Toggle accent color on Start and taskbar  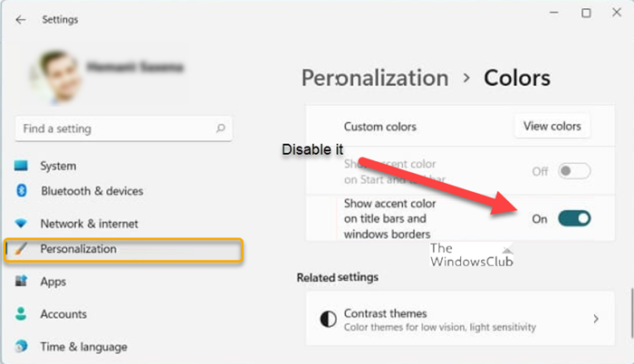(574, 170)
